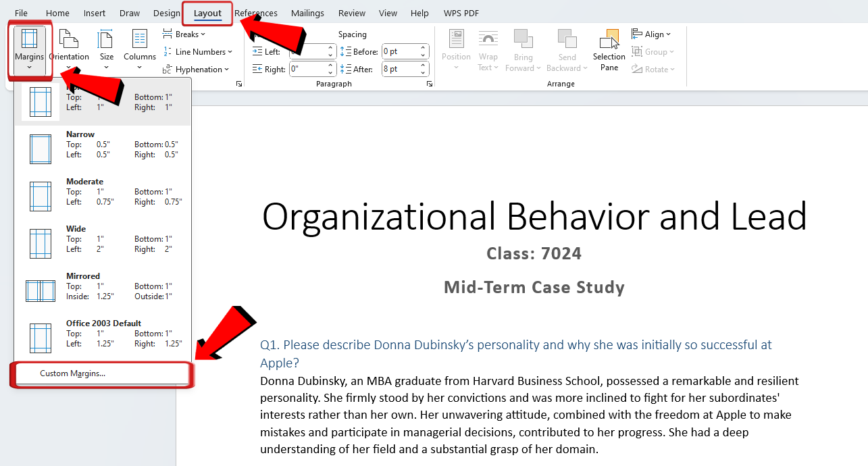Increase spacing After using the up stepper

[x=422, y=64]
